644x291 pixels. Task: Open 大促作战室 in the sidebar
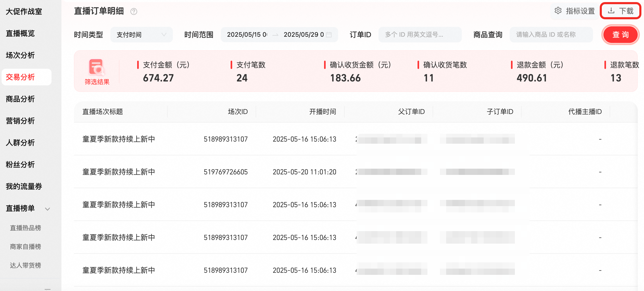(x=24, y=11)
